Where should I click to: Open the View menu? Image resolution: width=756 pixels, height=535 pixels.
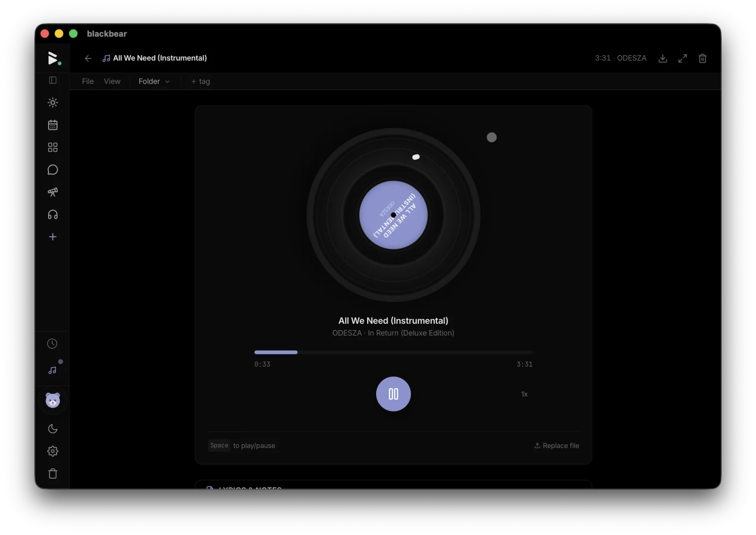[x=112, y=81]
